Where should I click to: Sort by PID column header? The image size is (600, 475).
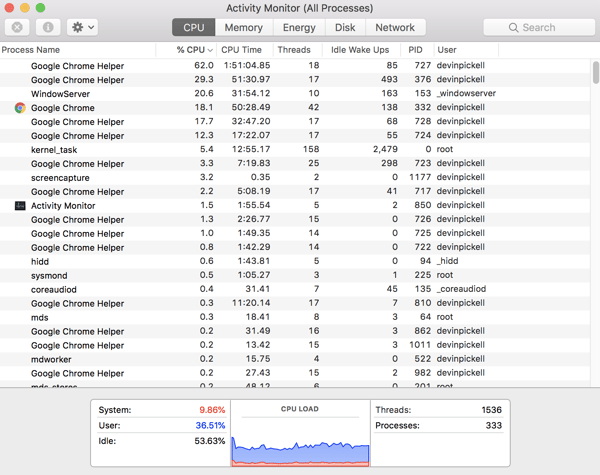click(x=417, y=50)
